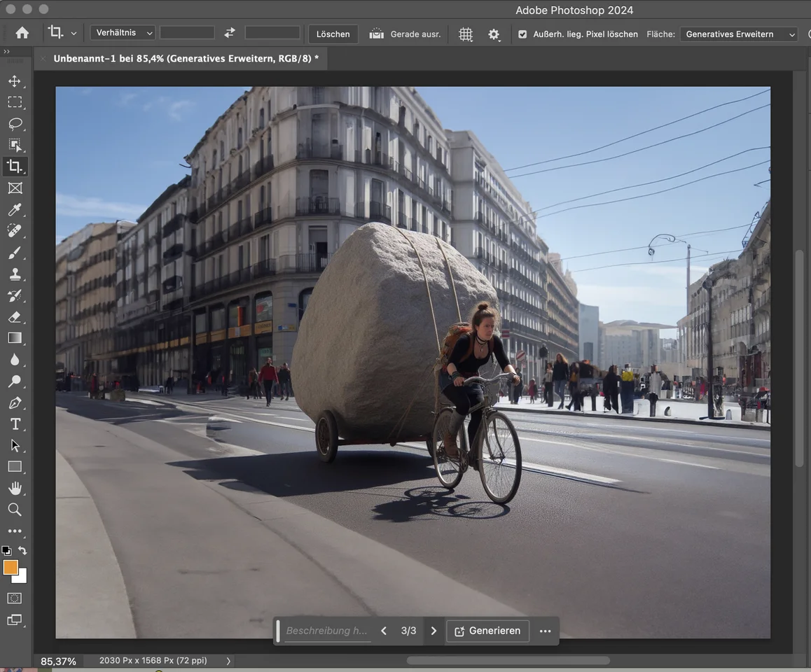The height and width of the screenshot is (672, 811).
Task: Toggle Quick Mask mode icon
Action: click(15, 598)
